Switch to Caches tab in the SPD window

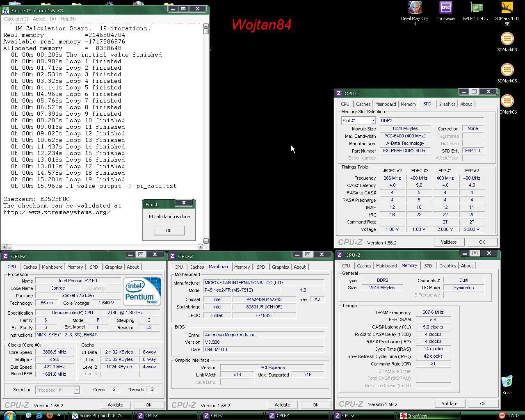(x=363, y=104)
